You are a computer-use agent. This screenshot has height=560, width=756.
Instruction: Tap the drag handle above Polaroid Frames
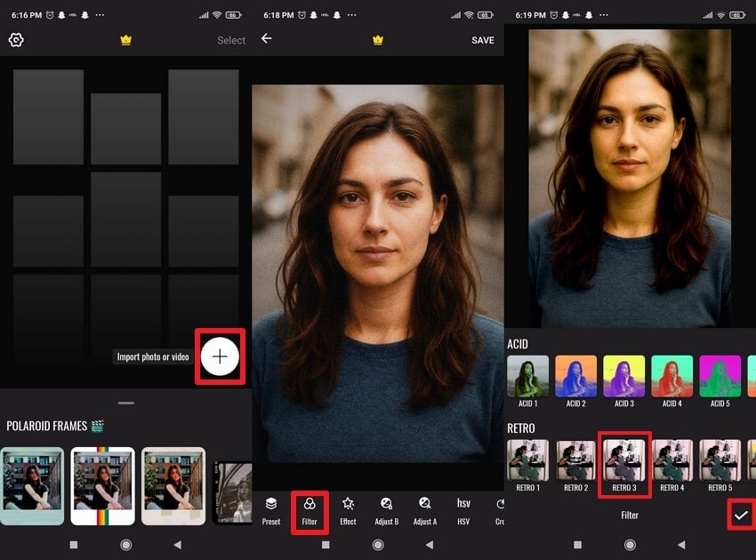(125, 403)
